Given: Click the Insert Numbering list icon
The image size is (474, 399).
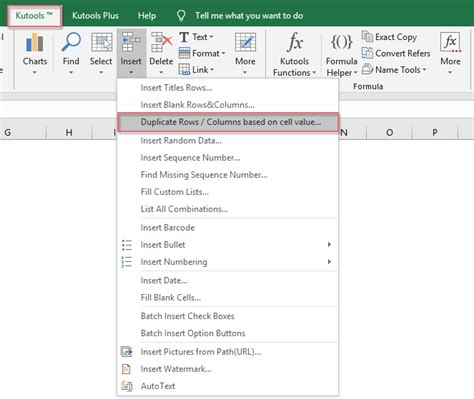Looking at the screenshot, I should (x=127, y=262).
